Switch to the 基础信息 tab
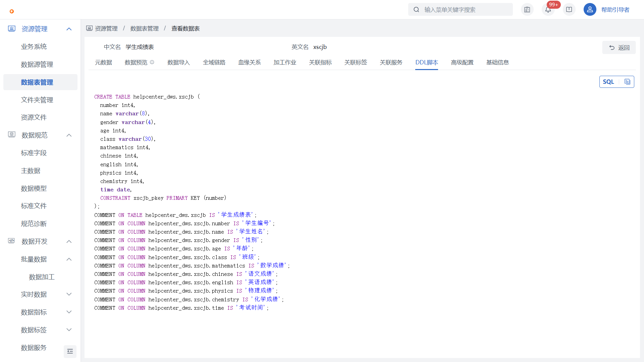 pyautogui.click(x=498, y=62)
